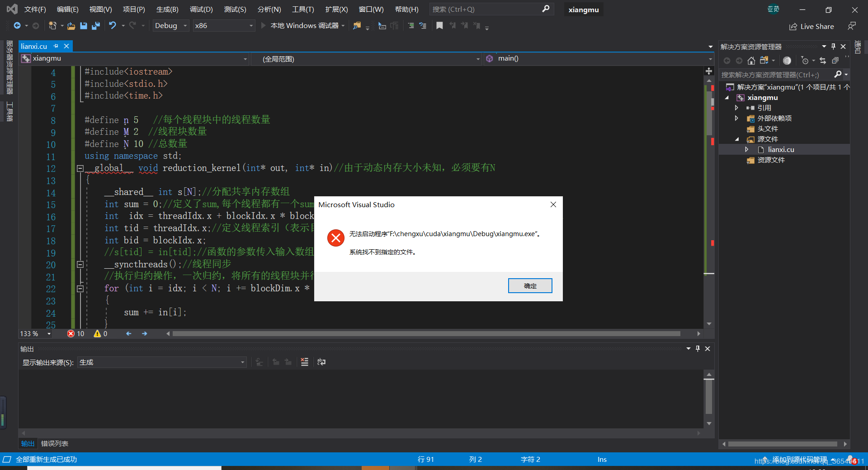Open the main() member dropdown
Viewport: 868px width, 470px height.
point(598,59)
